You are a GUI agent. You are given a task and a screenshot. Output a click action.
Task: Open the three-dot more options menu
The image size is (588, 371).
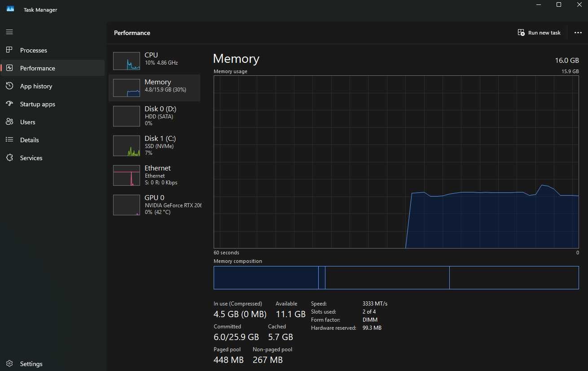[x=578, y=33]
